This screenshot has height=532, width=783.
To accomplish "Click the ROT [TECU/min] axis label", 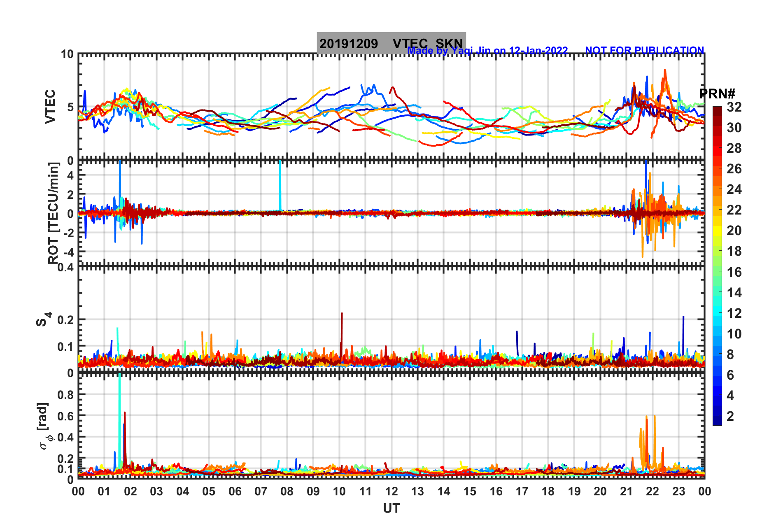I will [54, 213].
